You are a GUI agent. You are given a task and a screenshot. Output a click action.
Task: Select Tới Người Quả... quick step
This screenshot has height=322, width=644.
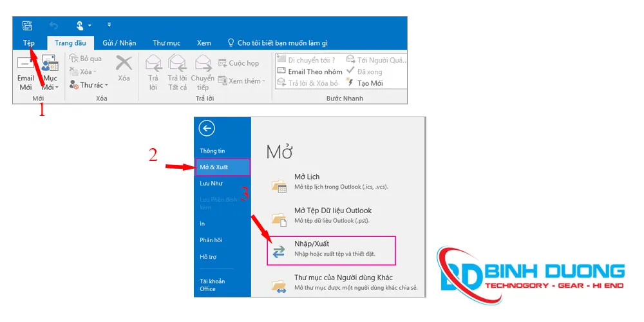(x=377, y=60)
